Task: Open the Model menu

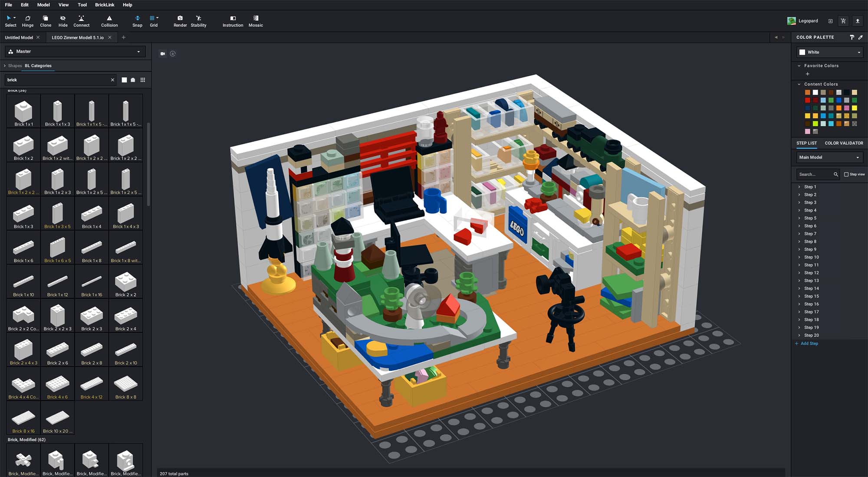Action: [43, 5]
